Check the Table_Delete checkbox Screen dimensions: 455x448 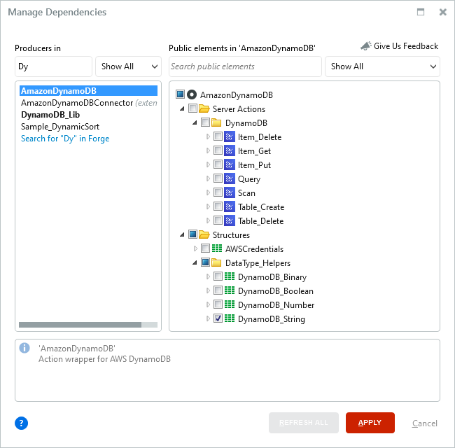[x=218, y=220]
